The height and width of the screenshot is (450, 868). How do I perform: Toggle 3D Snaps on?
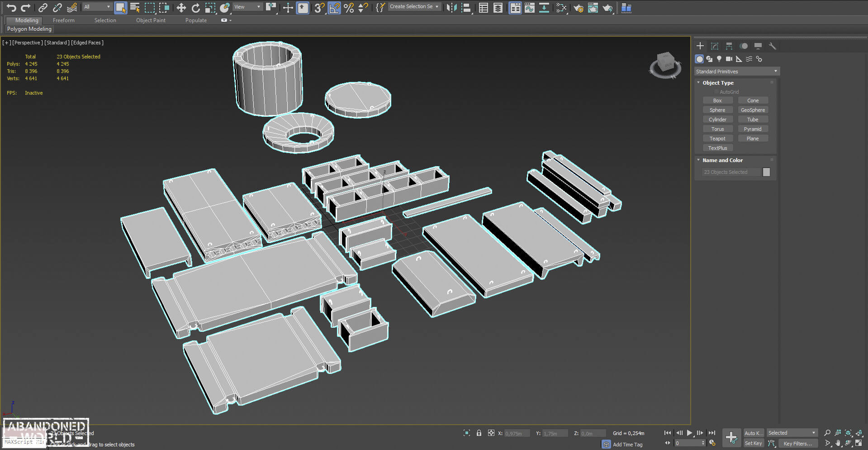coord(319,8)
